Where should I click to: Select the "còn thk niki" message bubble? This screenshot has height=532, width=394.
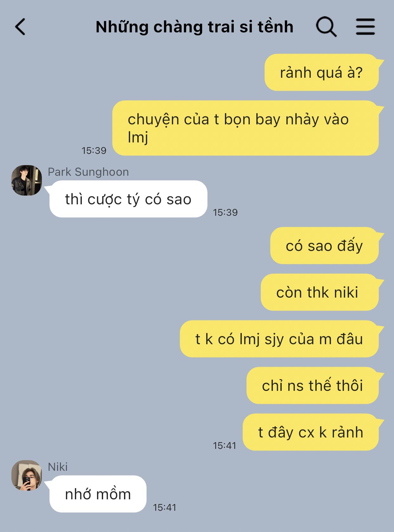[x=320, y=292]
